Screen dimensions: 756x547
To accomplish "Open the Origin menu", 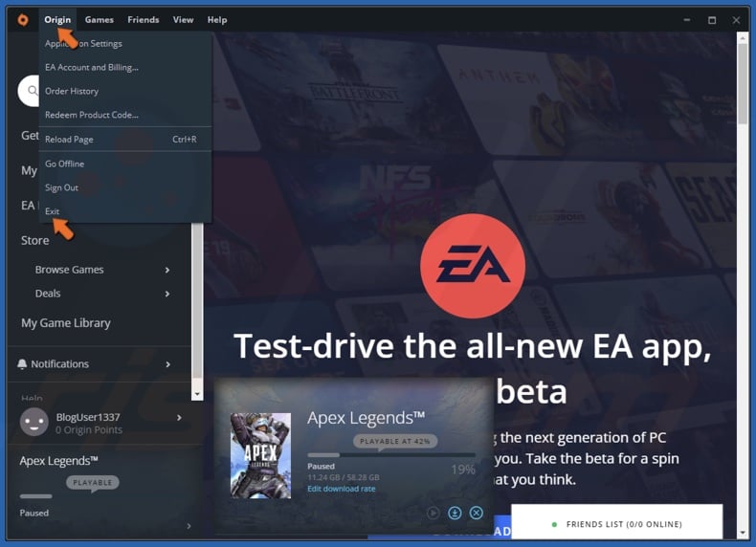I will (x=57, y=20).
